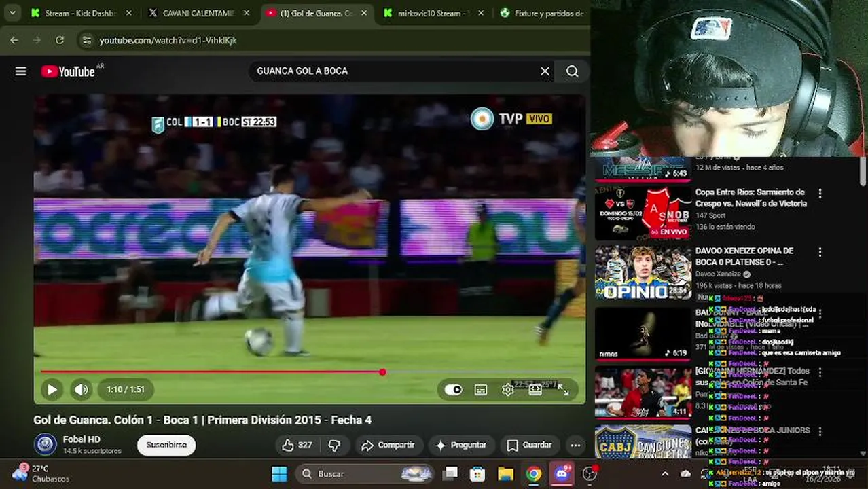Dislike the video with thumbs down
868x489 pixels.
334,446
